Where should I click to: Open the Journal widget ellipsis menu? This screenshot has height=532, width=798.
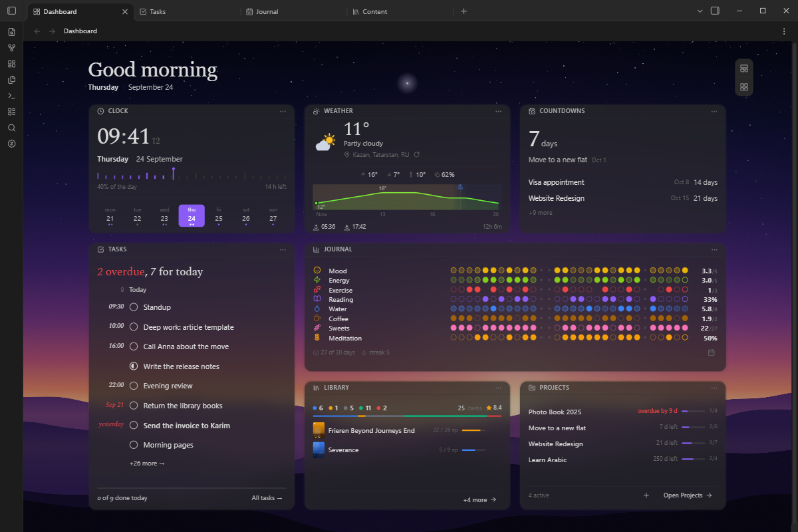(x=714, y=249)
